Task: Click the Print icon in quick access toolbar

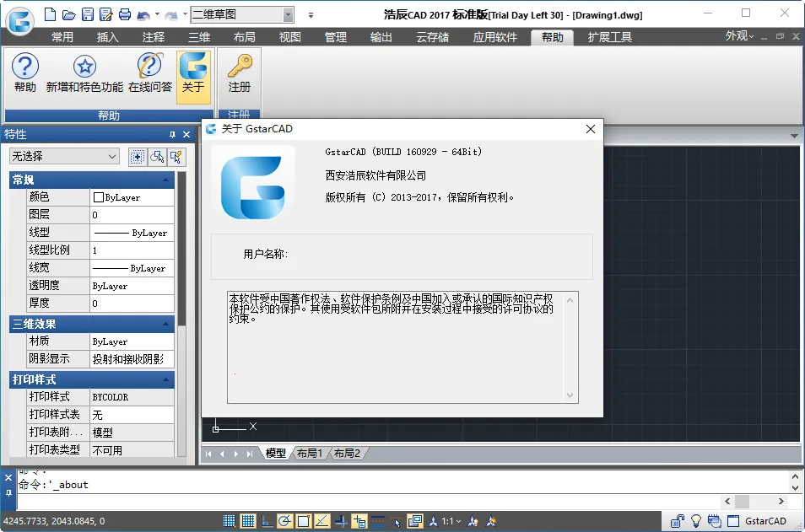Action: 124,14
